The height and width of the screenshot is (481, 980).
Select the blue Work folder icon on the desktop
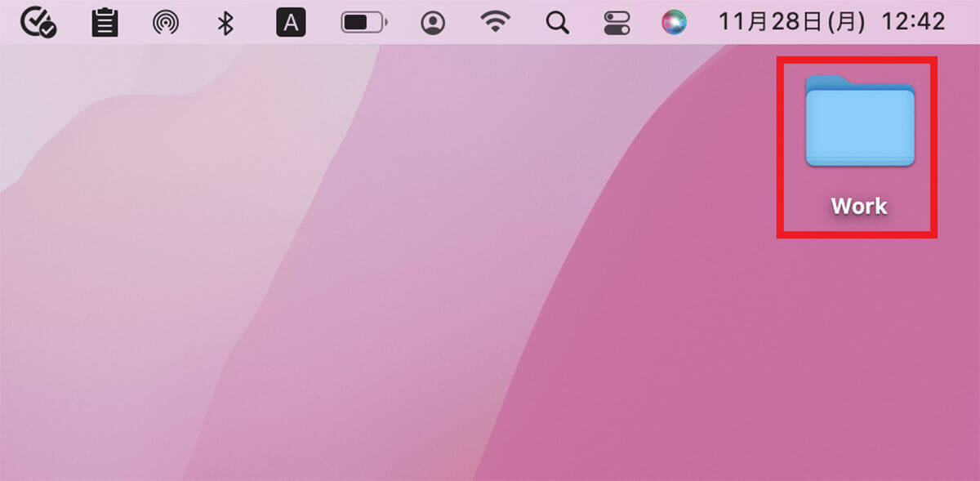click(860, 121)
